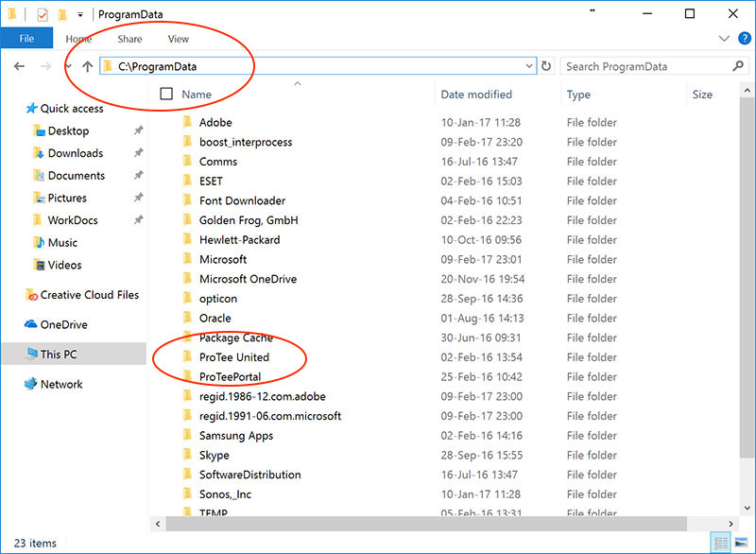
Task: Select the Hewlett-Packard folder
Action: (x=239, y=239)
